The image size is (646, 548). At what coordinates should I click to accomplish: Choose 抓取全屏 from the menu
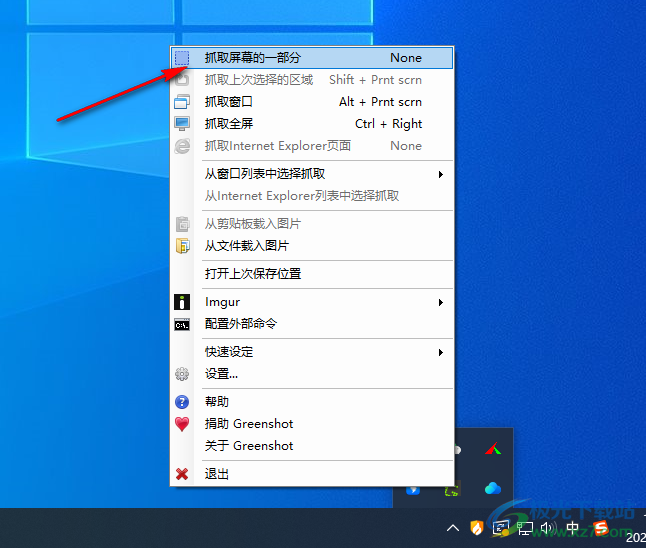(312, 124)
